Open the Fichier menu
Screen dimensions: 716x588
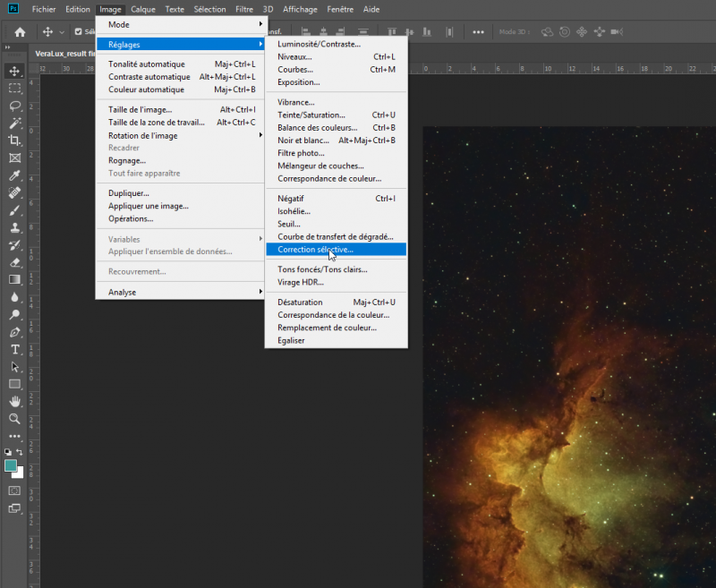tap(44, 9)
